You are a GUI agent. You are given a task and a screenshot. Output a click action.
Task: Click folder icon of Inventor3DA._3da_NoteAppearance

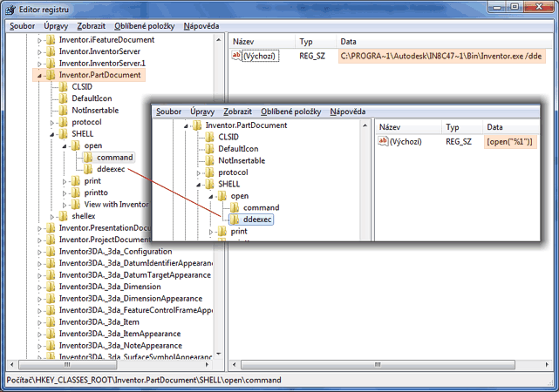coord(51,345)
